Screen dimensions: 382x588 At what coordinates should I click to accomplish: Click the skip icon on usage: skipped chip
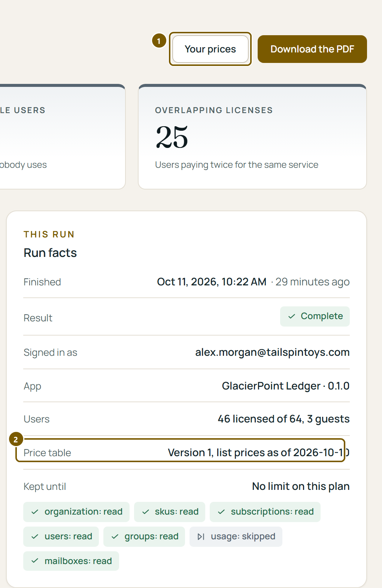(x=201, y=536)
